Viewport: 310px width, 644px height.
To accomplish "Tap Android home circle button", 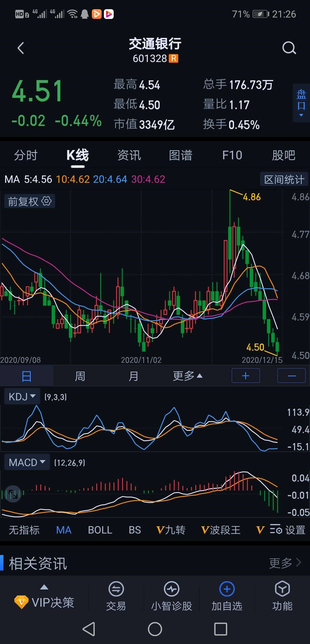I will pos(155,629).
